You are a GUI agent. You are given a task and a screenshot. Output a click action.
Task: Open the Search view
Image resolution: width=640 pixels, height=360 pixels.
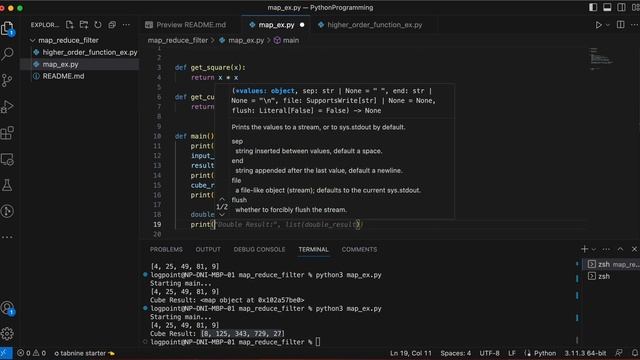coord(7,54)
